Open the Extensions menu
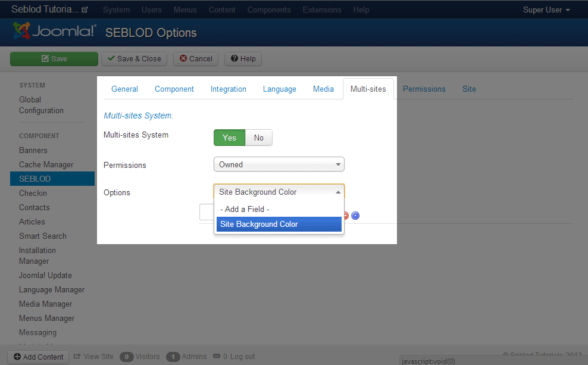 coord(322,10)
